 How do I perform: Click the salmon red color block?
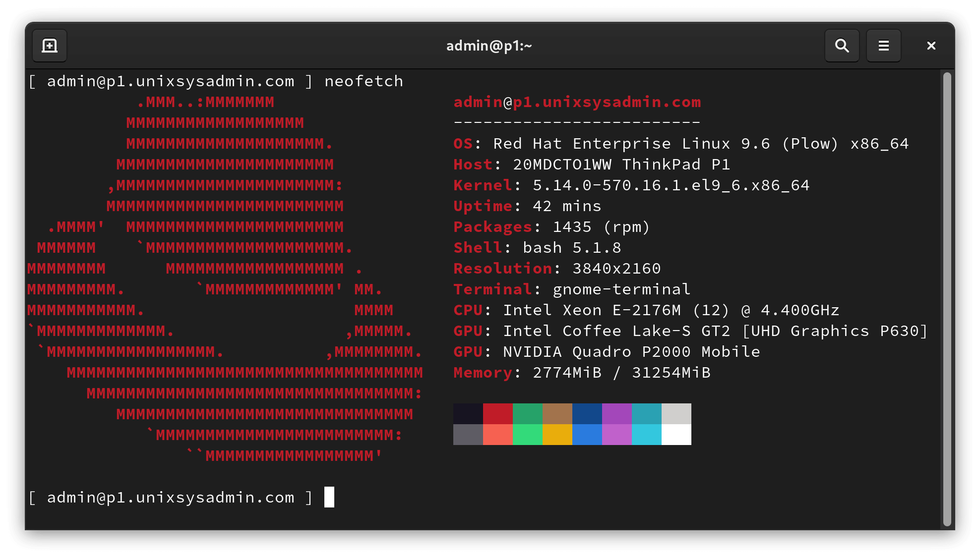tap(498, 435)
